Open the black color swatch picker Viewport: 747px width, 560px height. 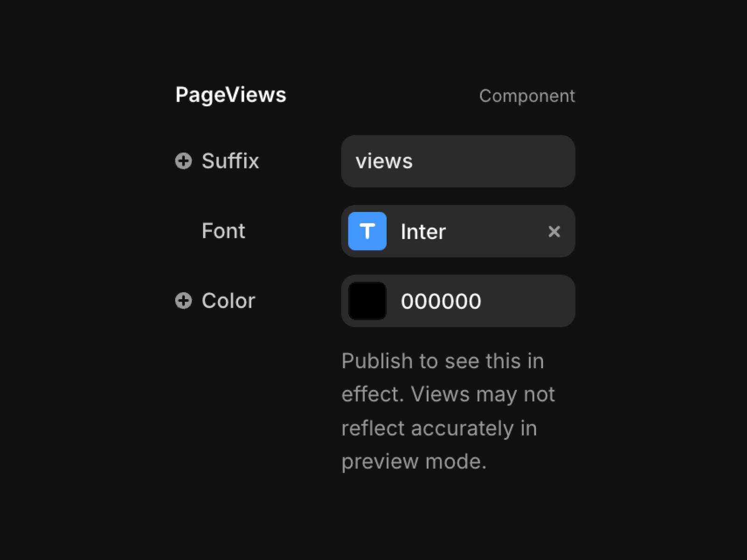click(367, 301)
